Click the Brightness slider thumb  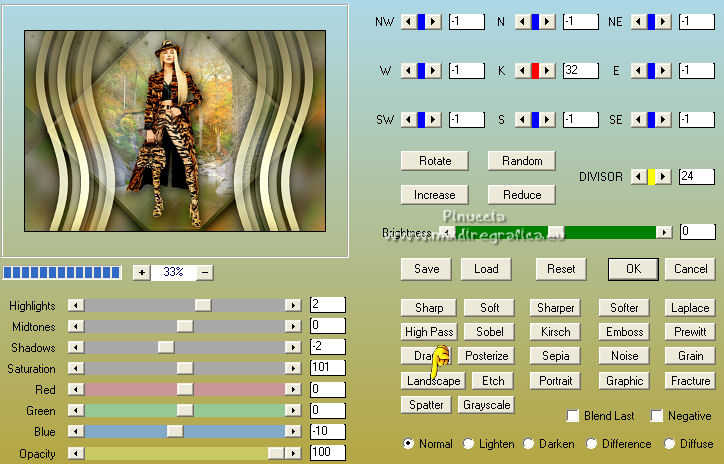point(555,232)
